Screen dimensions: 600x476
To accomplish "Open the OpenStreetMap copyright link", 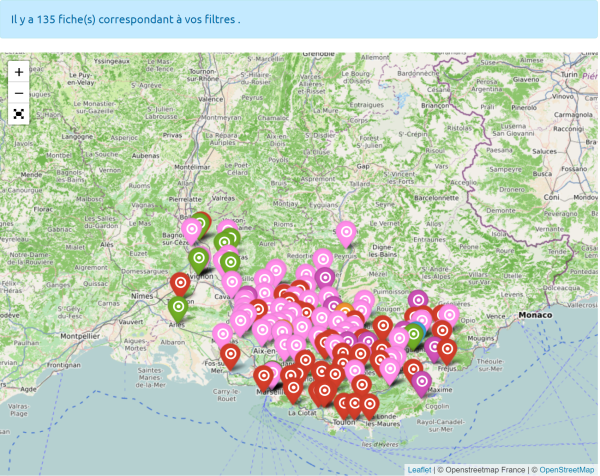I will pos(567,469).
